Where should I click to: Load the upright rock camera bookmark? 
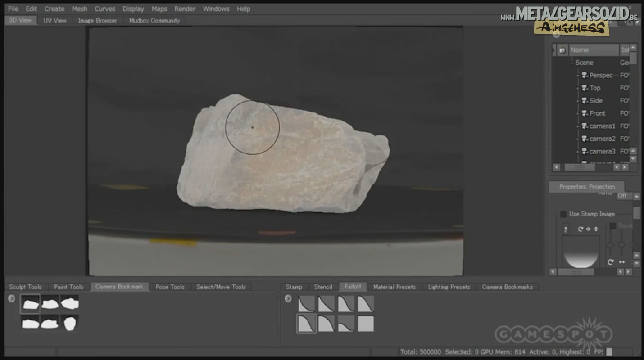70,323
